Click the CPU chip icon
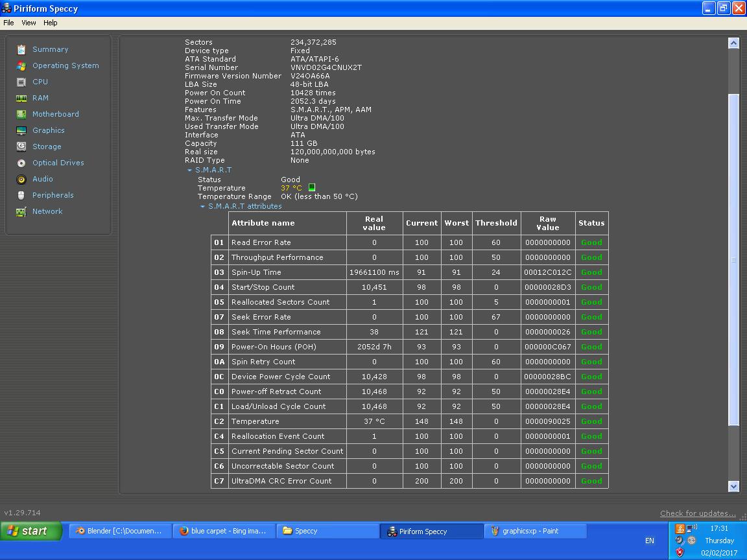 point(21,82)
